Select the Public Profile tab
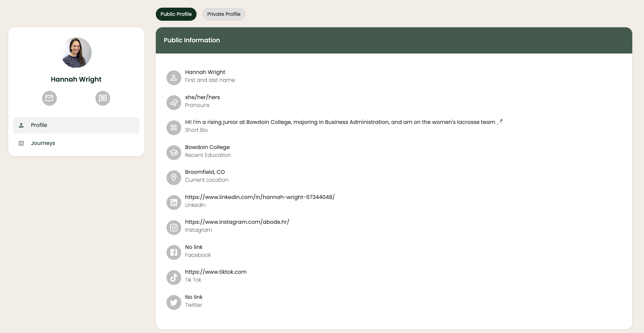The width and height of the screenshot is (644, 333). pyautogui.click(x=176, y=14)
